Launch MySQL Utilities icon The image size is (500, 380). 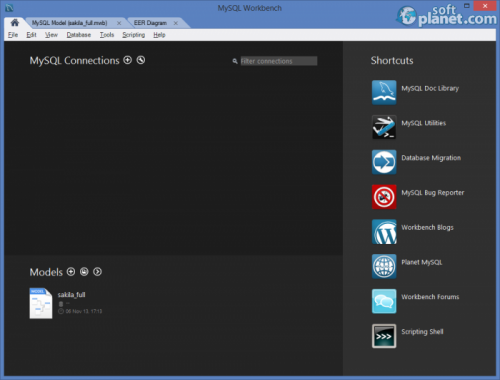pos(384,127)
